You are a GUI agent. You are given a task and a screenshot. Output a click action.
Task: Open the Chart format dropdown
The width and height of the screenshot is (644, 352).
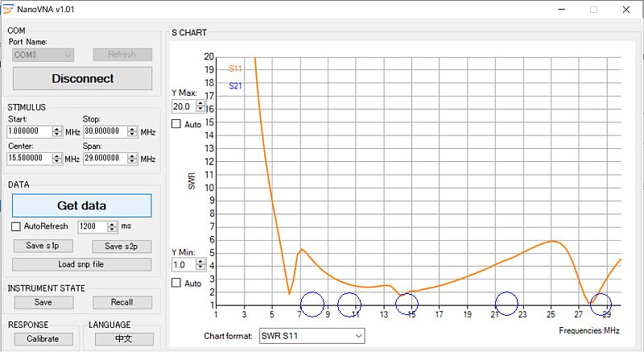click(x=312, y=336)
